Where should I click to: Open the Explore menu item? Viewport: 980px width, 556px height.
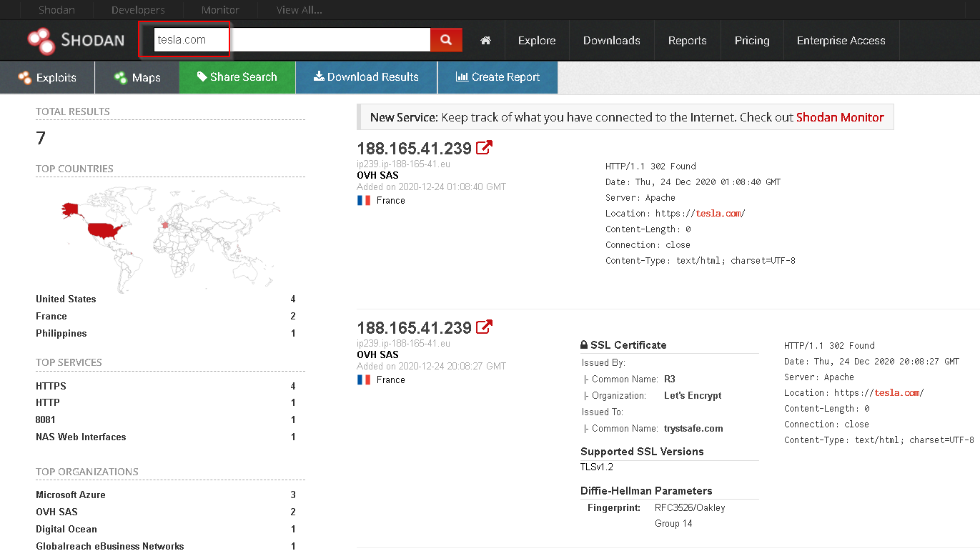pos(536,40)
